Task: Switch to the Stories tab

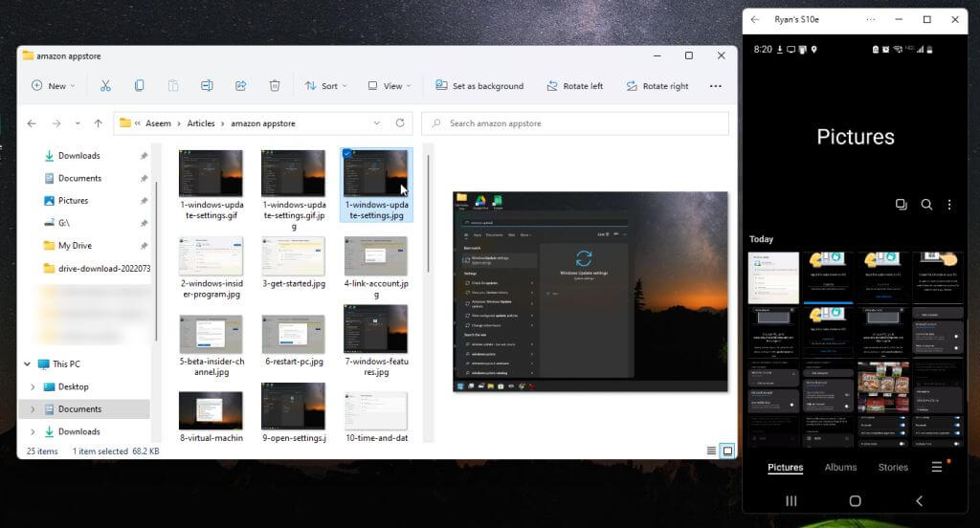Action: [893, 468]
